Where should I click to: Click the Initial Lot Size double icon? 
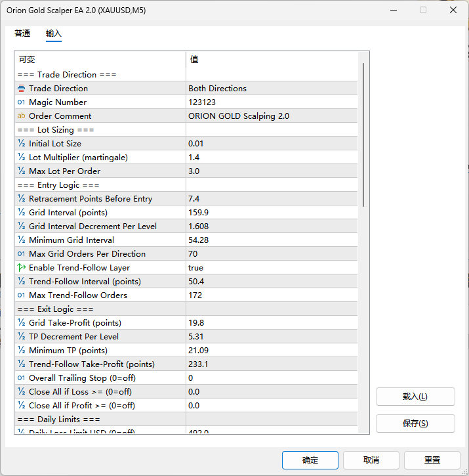pyautogui.click(x=21, y=144)
